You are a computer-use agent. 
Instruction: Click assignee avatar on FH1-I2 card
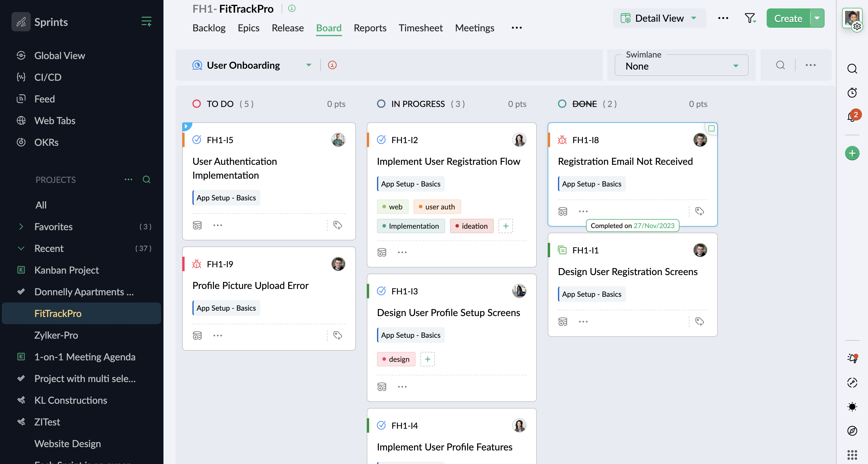[x=519, y=140]
